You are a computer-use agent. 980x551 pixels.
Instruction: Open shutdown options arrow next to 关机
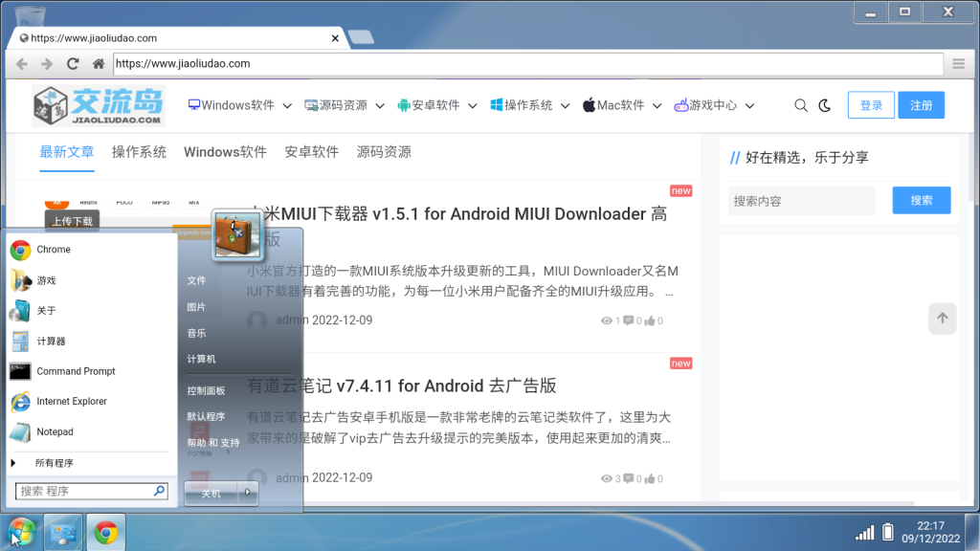(247, 493)
